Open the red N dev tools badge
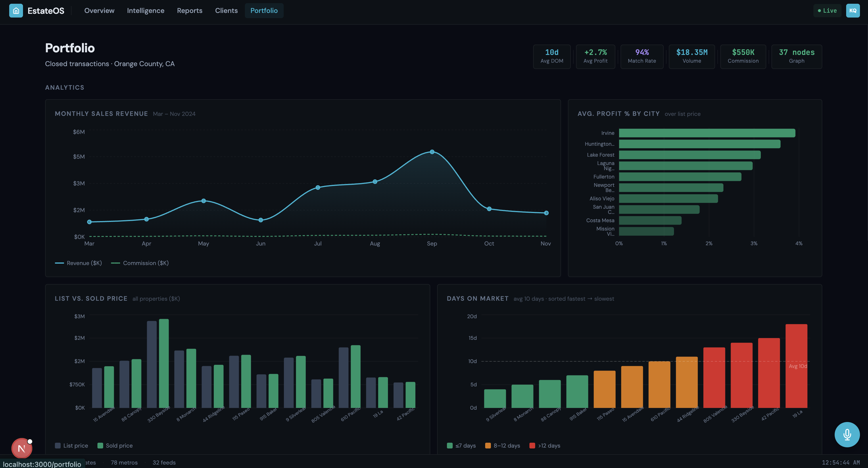The height and width of the screenshot is (468, 868). coord(22,448)
